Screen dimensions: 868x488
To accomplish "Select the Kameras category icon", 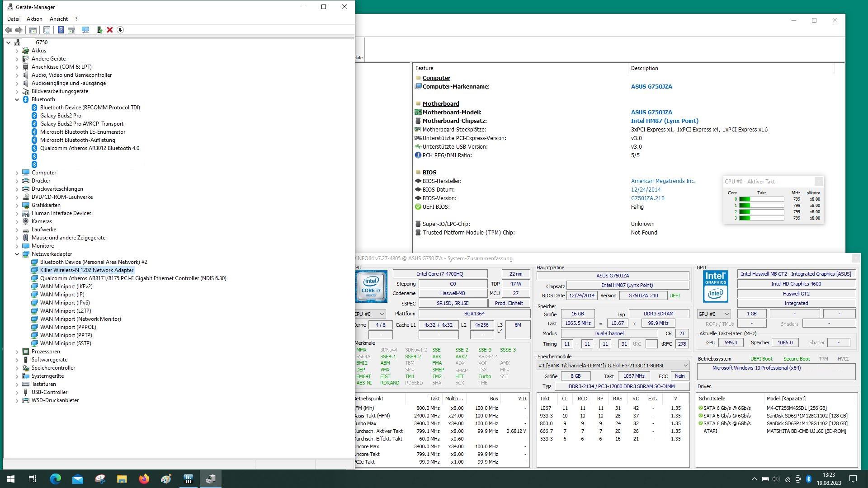I will click(x=26, y=221).
